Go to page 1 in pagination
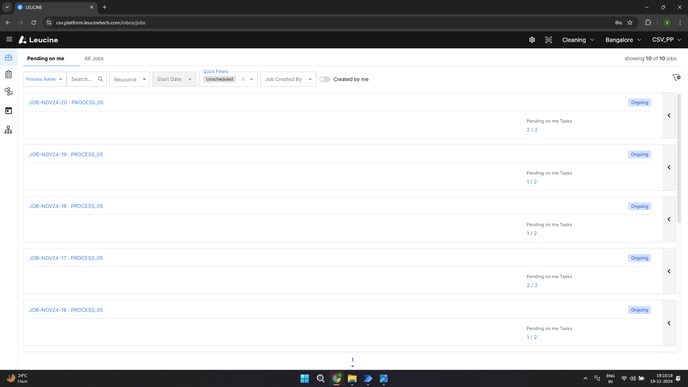Viewport: 688px width, 387px height. click(x=352, y=360)
